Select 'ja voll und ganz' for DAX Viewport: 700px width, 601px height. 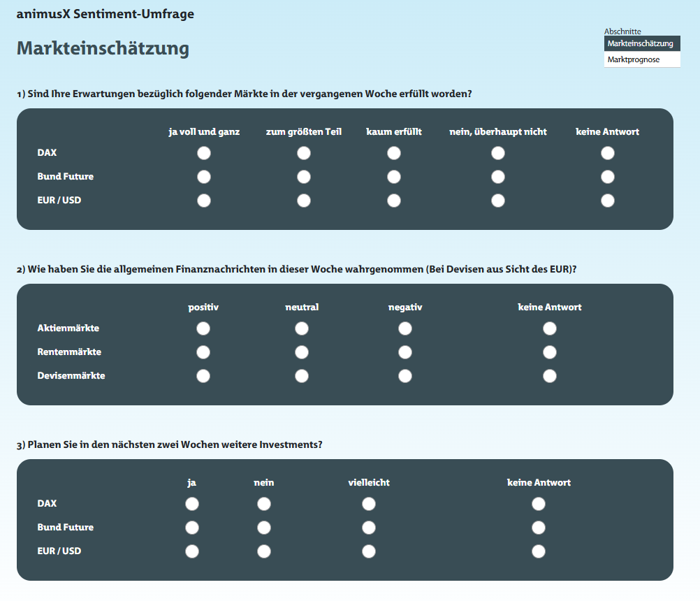(x=204, y=153)
